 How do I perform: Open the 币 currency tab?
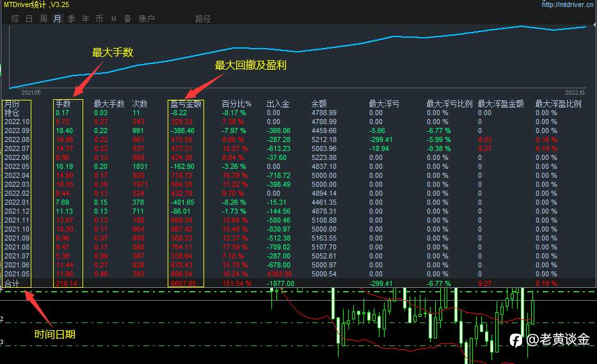click(99, 19)
